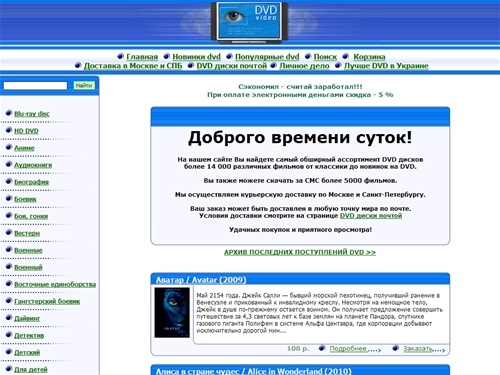
Task: Click the Avatar movie poster thumbnail
Action: tap(172, 313)
